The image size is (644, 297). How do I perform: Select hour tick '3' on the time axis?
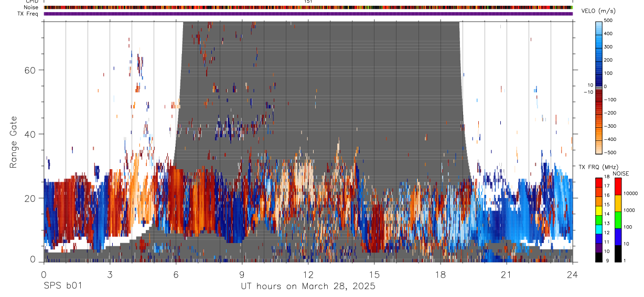click(x=110, y=274)
